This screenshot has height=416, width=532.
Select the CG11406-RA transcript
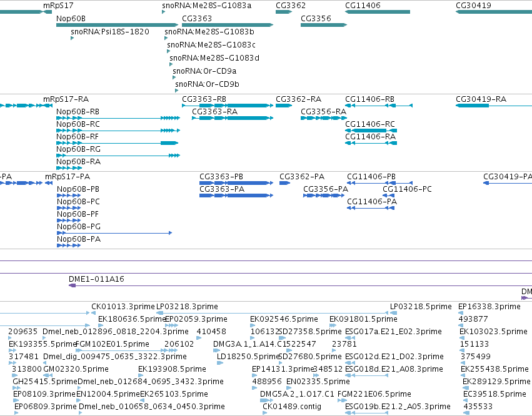[371, 143]
